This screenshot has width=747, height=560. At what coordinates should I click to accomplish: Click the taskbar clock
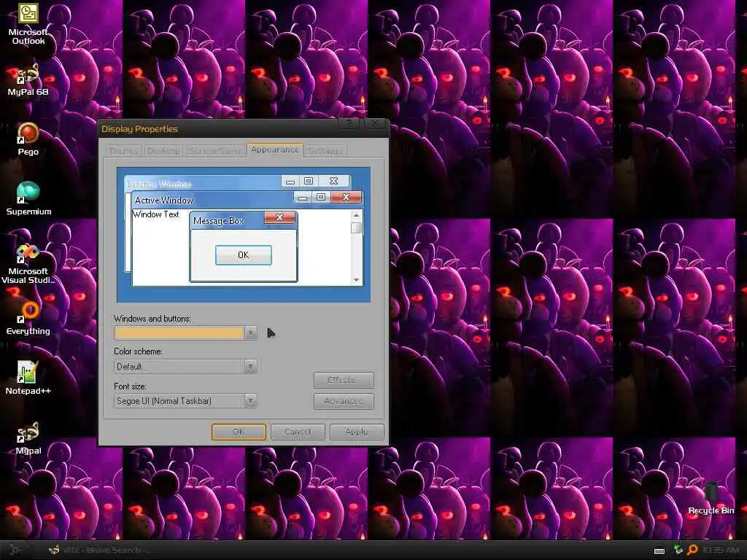point(720,550)
